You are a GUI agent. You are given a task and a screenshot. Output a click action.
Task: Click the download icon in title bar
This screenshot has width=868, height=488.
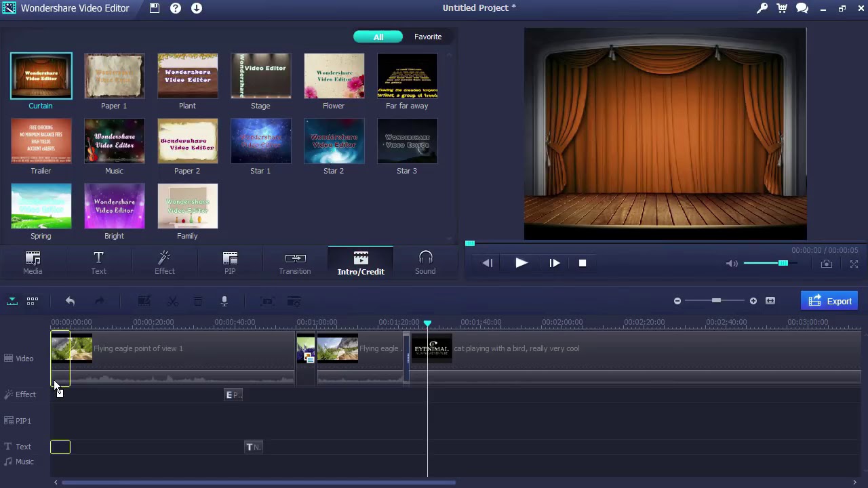(197, 8)
